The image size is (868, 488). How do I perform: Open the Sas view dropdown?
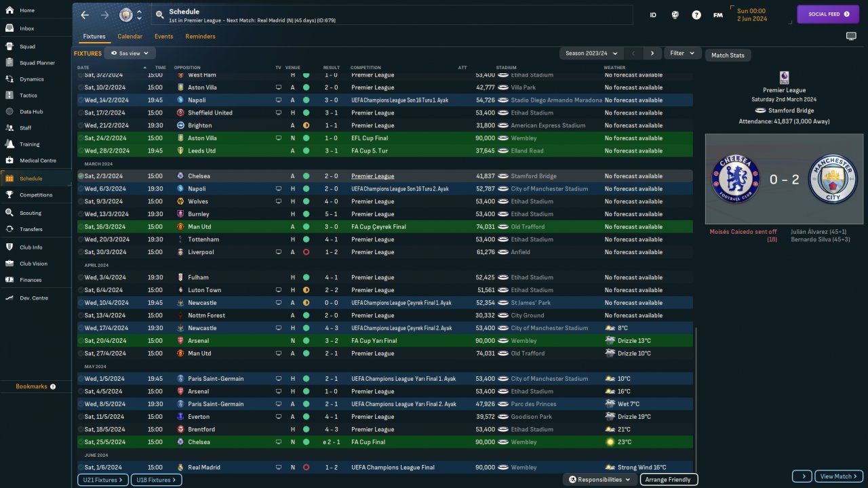pos(130,53)
